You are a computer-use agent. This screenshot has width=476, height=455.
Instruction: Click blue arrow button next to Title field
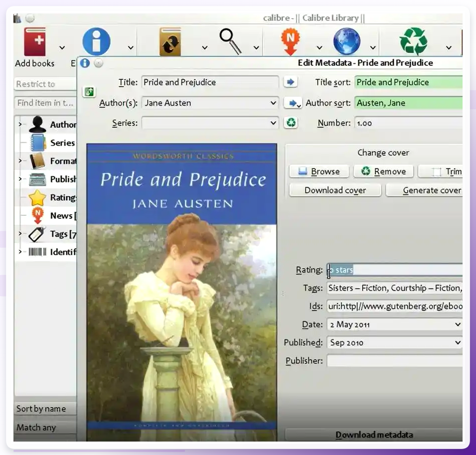[291, 82]
